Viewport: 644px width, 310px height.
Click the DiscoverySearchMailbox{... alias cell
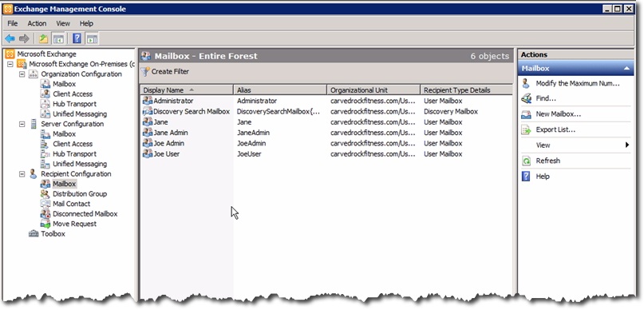click(x=278, y=111)
